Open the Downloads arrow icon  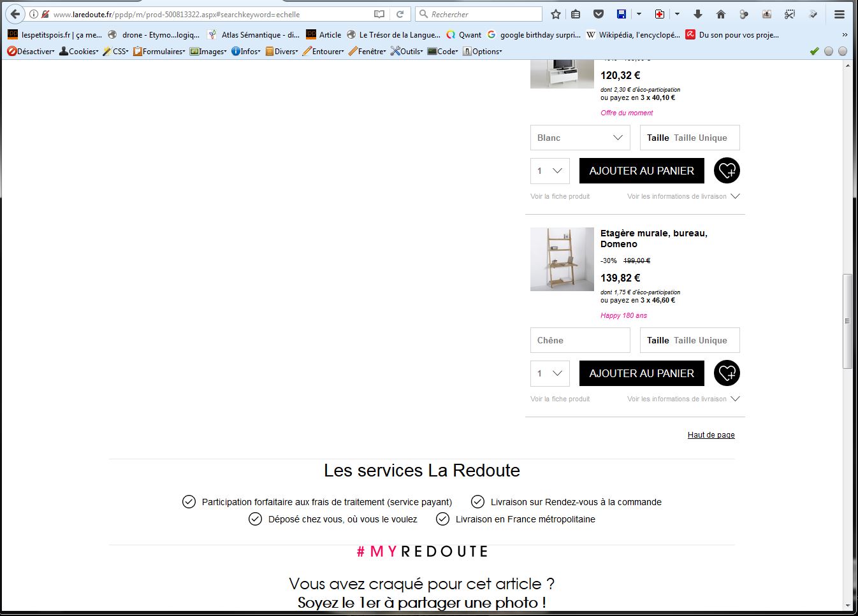click(698, 14)
